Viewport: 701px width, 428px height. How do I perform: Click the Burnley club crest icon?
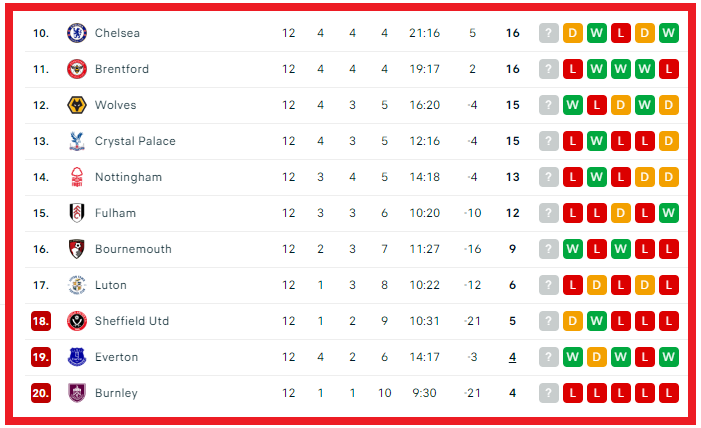(77, 393)
